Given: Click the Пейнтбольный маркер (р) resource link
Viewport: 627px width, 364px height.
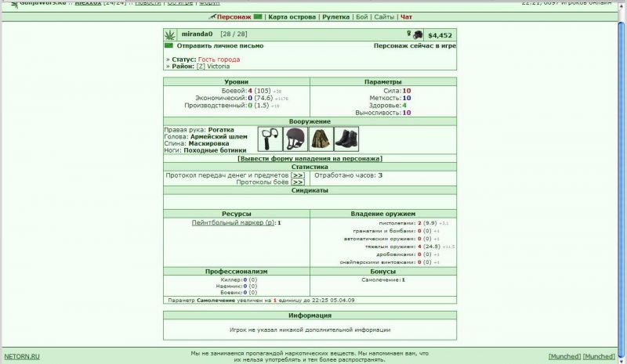Looking at the screenshot, I should pos(233,222).
